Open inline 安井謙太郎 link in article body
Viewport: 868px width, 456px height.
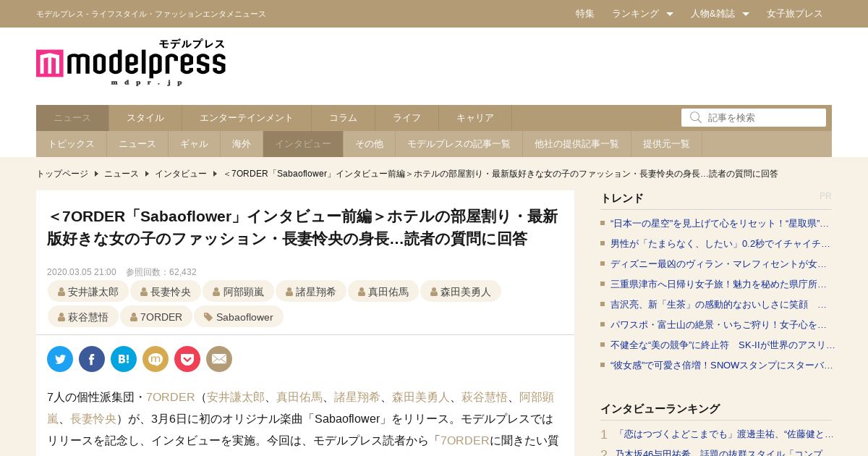tap(236, 397)
